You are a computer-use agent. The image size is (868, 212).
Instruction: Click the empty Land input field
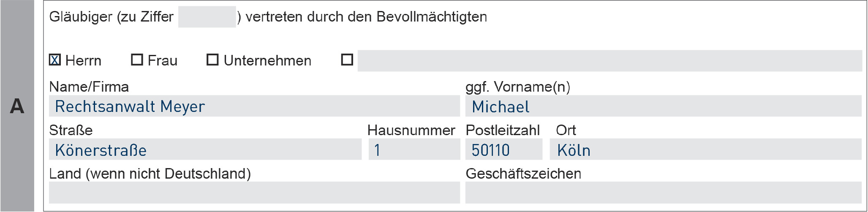coord(254,193)
